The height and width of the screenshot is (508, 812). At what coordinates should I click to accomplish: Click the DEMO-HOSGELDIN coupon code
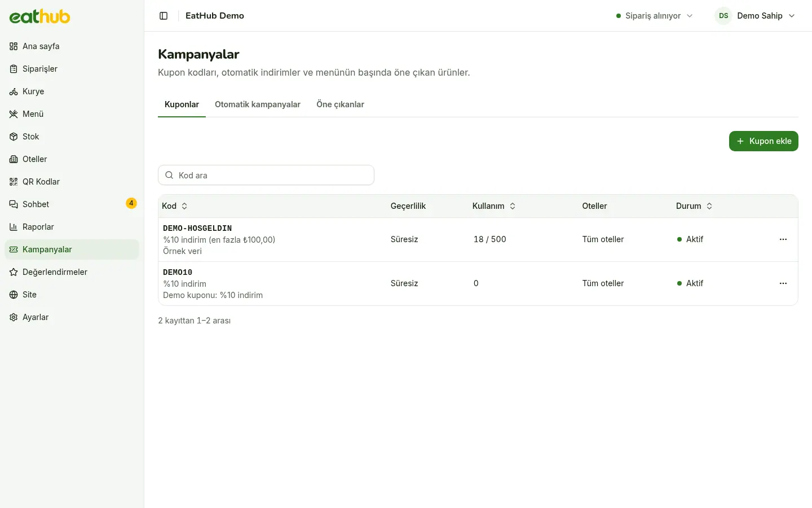point(197,228)
